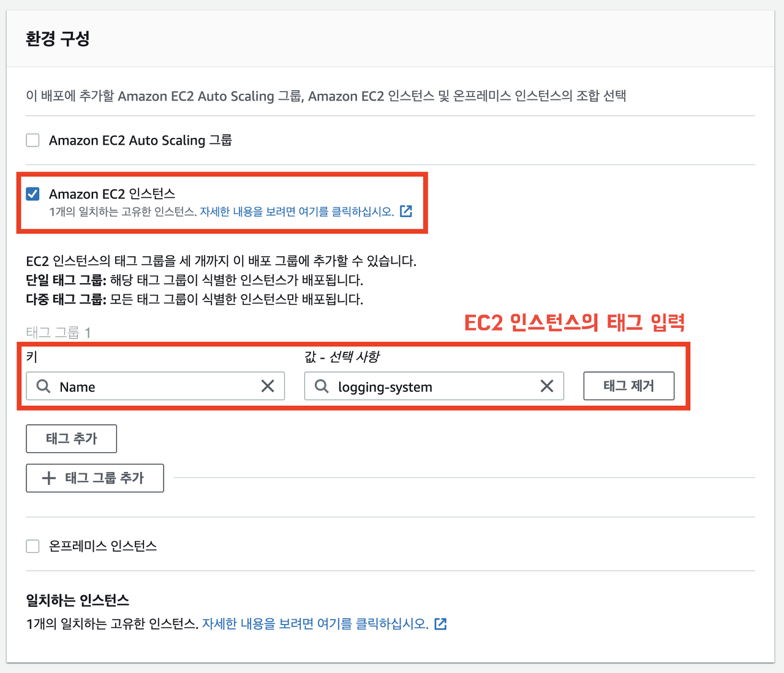Click the 태그 그룹 추가 button
This screenshot has width=784, height=673.
pos(94,477)
